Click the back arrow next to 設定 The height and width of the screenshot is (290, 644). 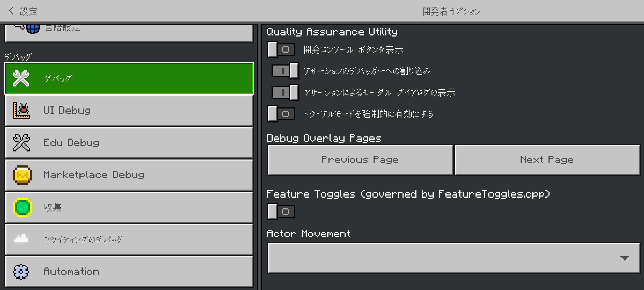[11, 11]
